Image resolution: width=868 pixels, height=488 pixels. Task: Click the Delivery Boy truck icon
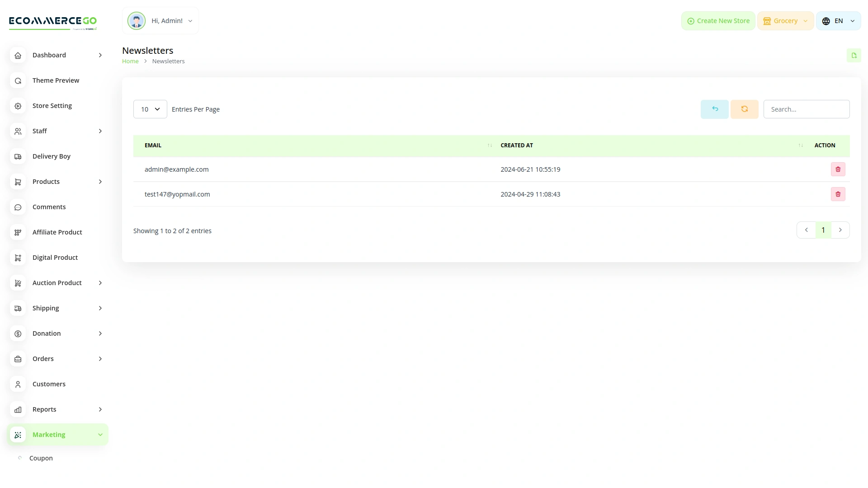click(x=18, y=156)
